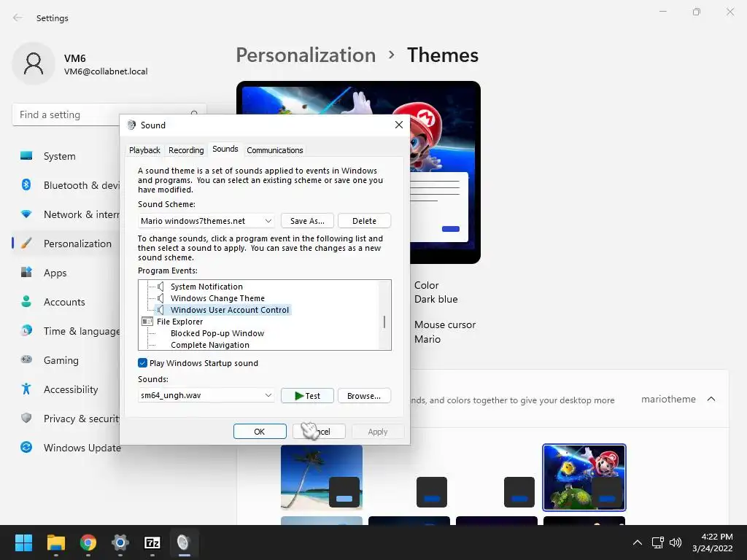
Task: Click the Windows Update sync icon
Action: tap(26, 447)
